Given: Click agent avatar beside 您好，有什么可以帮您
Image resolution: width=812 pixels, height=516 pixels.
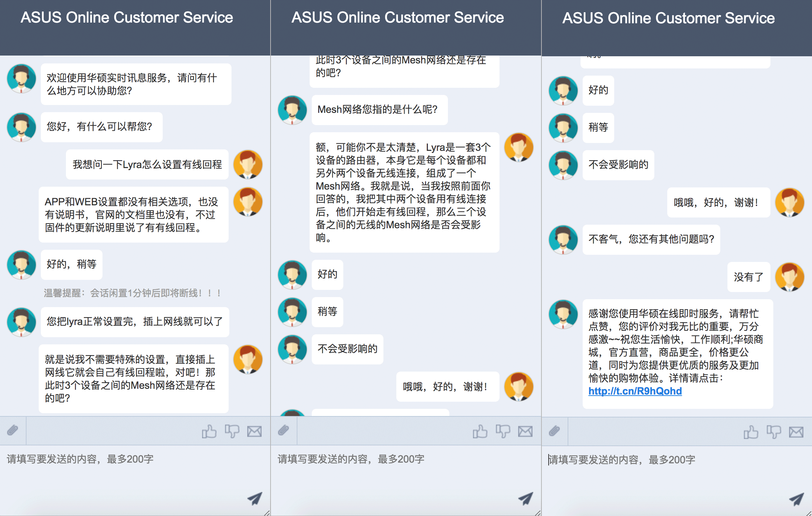Looking at the screenshot, I should pyautogui.click(x=22, y=127).
